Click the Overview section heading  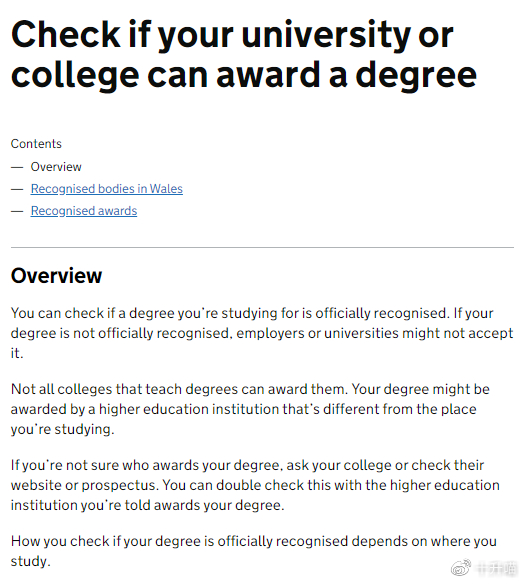click(x=56, y=276)
